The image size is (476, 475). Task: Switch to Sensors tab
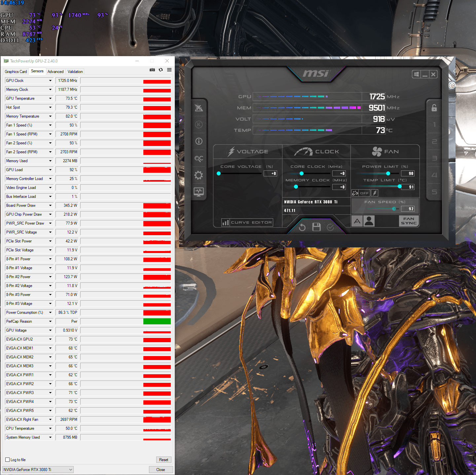[x=37, y=71]
